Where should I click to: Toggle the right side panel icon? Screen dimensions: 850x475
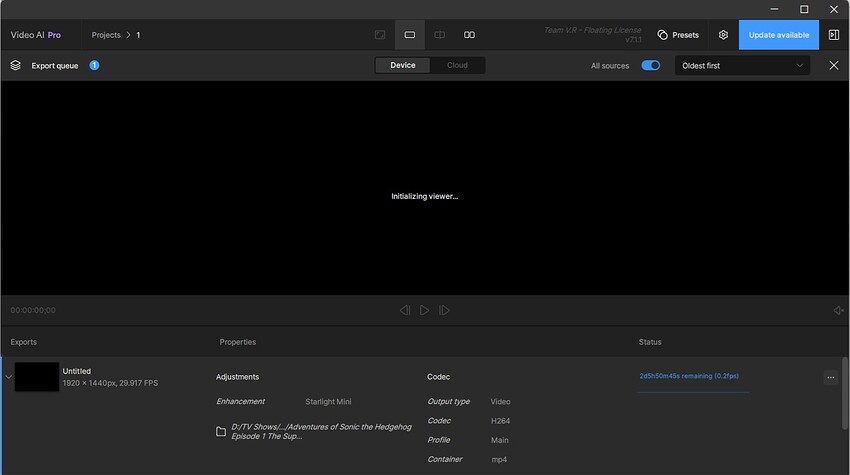(x=834, y=35)
